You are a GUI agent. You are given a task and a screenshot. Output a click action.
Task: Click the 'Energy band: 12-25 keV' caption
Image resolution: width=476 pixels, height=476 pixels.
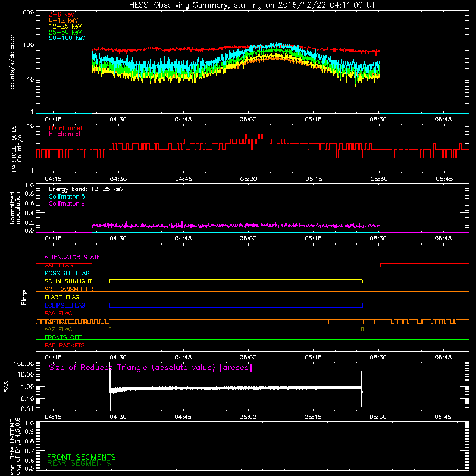(86, 189)
